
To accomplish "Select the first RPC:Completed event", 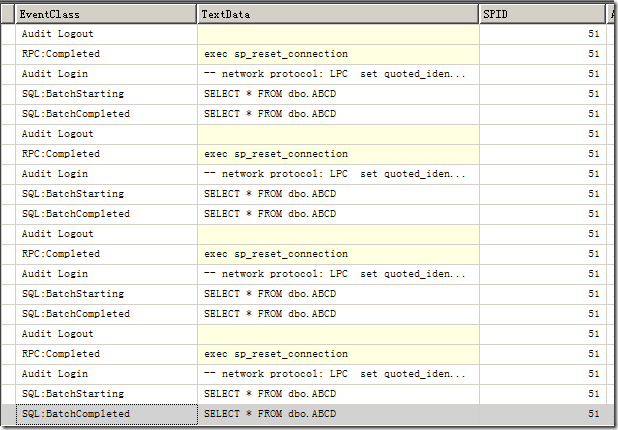I will (x=61, y=54).
